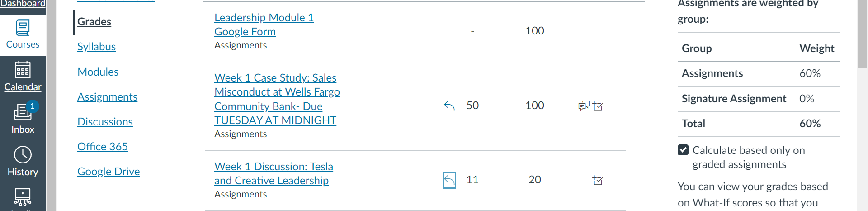Click the vertical page scrollbar
The width and height of the screenshot is (868, 211).
coord(862,105)
